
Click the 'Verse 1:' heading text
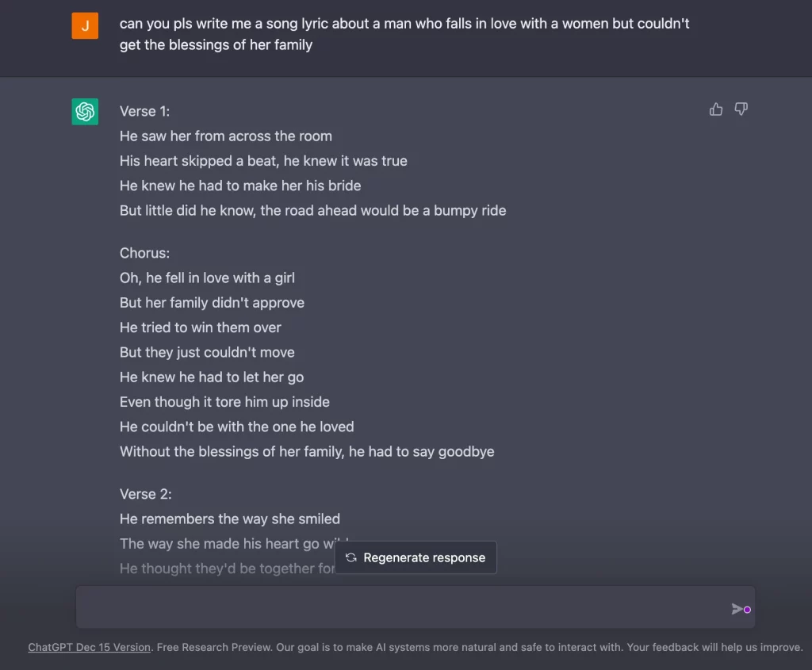click(144, 111)
